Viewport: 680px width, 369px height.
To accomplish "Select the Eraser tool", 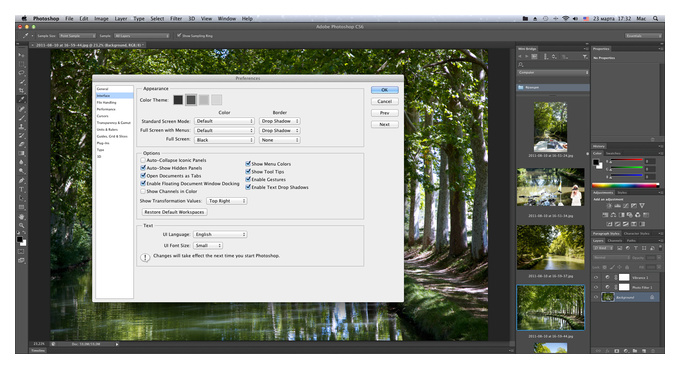I will pyautogui.click(x=21, y=144).
